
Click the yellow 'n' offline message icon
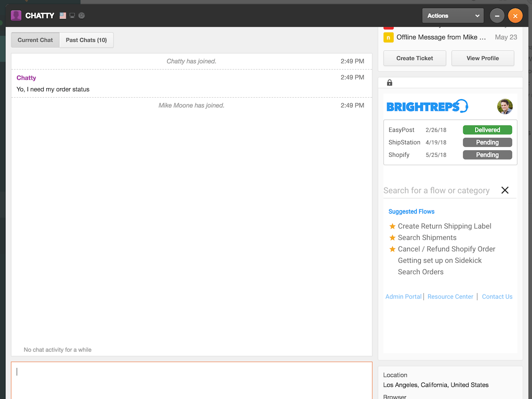[388, 37]
